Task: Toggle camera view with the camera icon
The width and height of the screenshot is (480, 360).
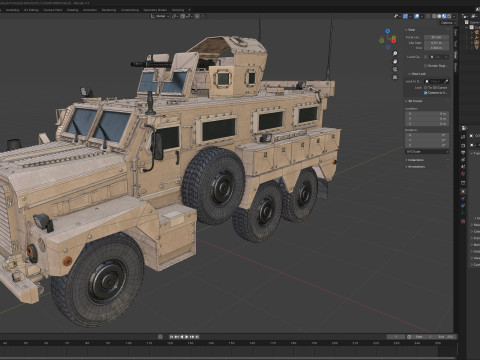Action: (x=395, y=69)
